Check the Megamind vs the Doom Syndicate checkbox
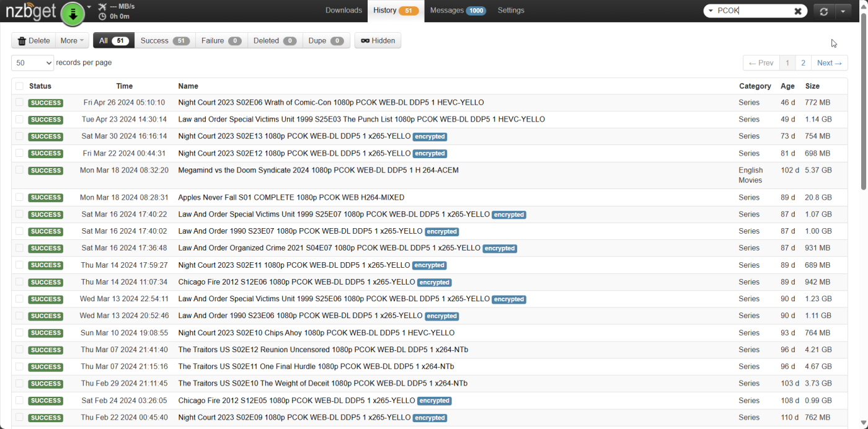 coord(19,170)
